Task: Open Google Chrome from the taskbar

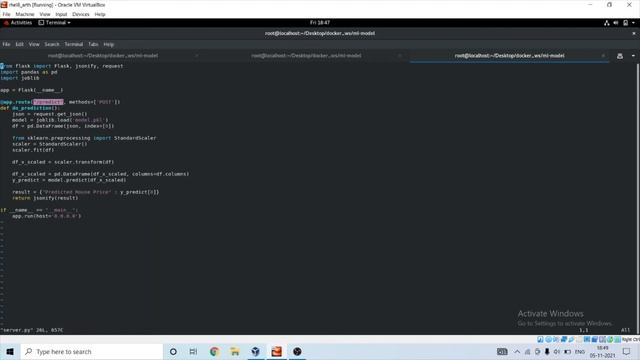Action: tap(214, 351)
